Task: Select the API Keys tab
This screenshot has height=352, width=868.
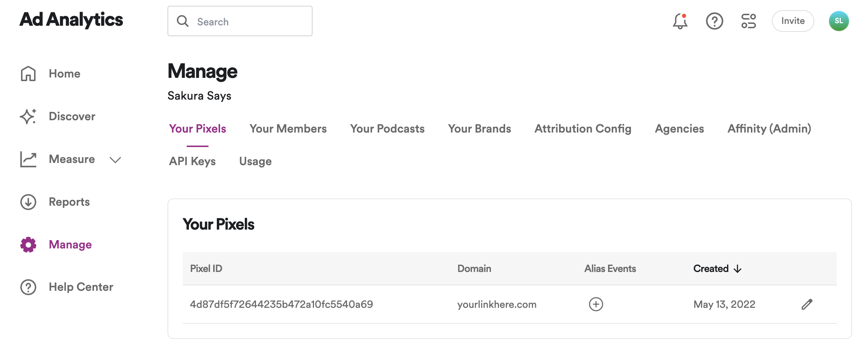Action: pyautogui.click(x=192, y=161)
